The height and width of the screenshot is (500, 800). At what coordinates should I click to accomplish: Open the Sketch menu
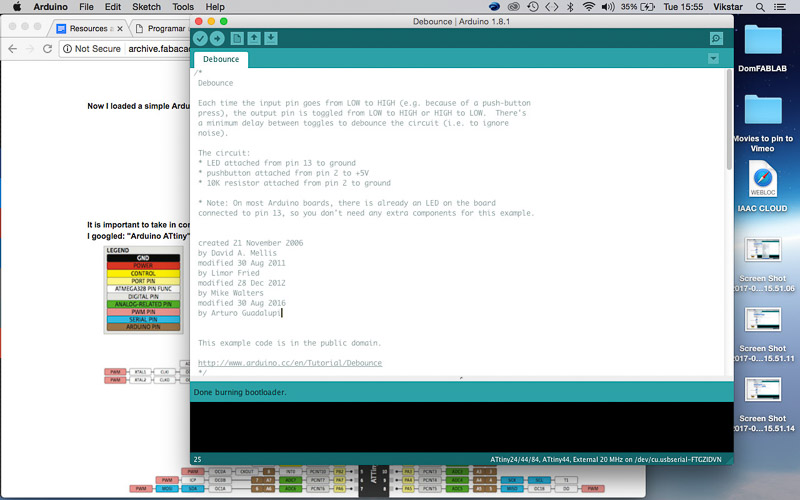[x=146, y=7]
